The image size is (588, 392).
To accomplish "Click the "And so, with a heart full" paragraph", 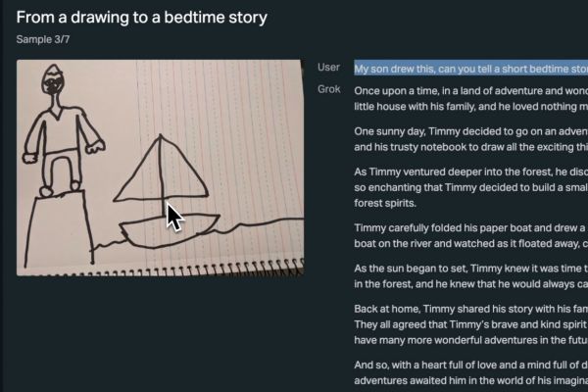I will tap(470, 372).
